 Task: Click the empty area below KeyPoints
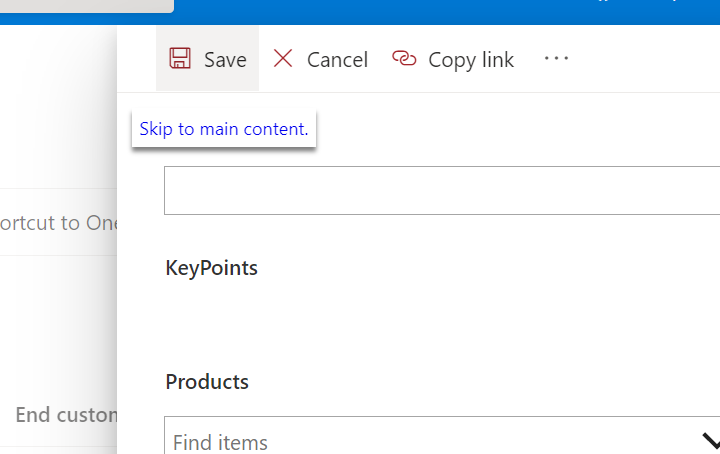pyautogui.click(x=440, y=320)
